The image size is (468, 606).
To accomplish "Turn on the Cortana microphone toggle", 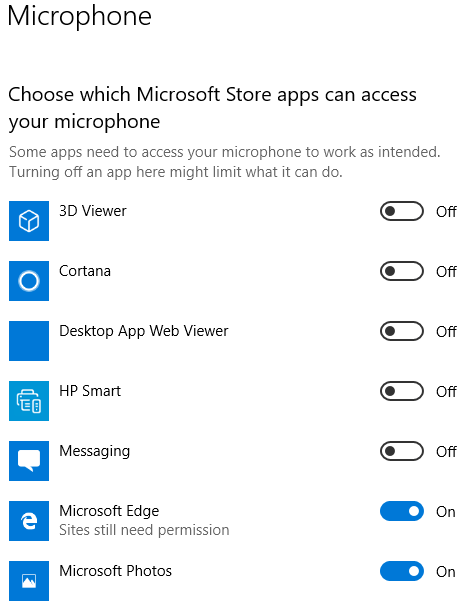I will [x=402, y=271].
